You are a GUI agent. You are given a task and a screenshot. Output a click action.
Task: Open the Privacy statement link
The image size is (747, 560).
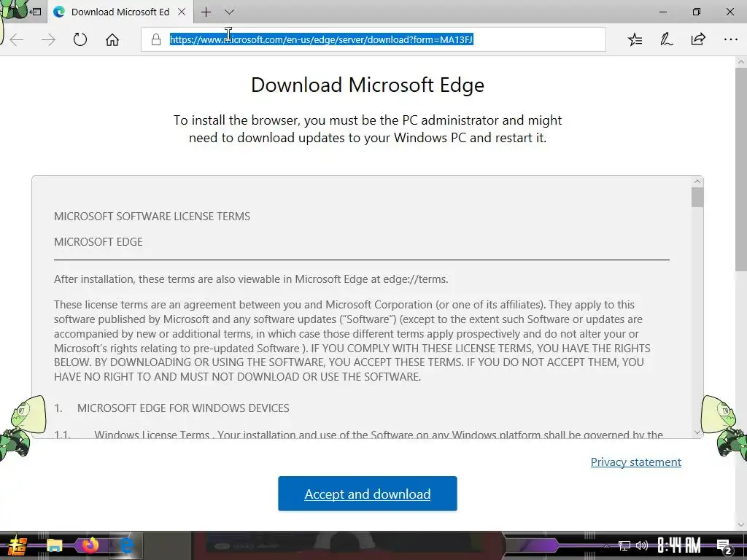635,462
